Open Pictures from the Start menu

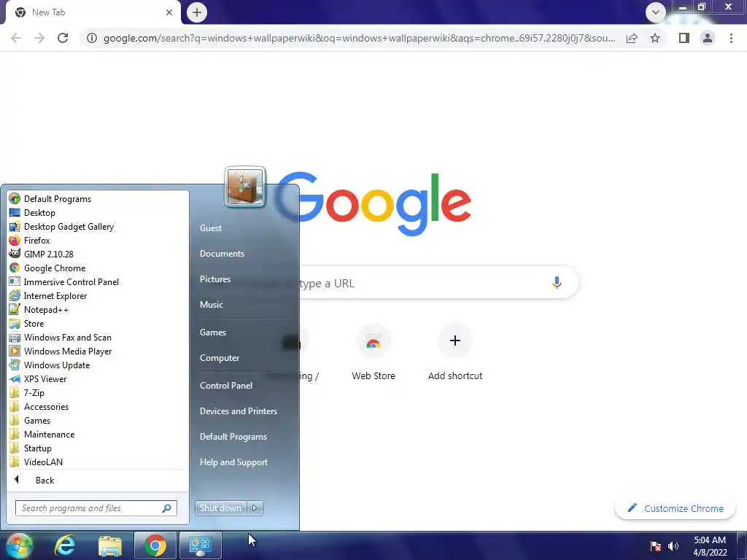pos(215,279)
